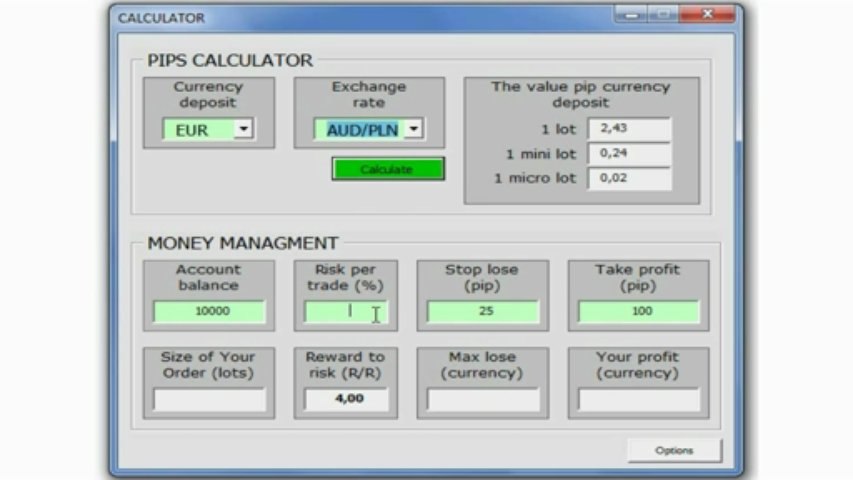Select the 1 micro lot value 0,02
The height and width of the screenshot is (480, 853).
coord(629,179)
